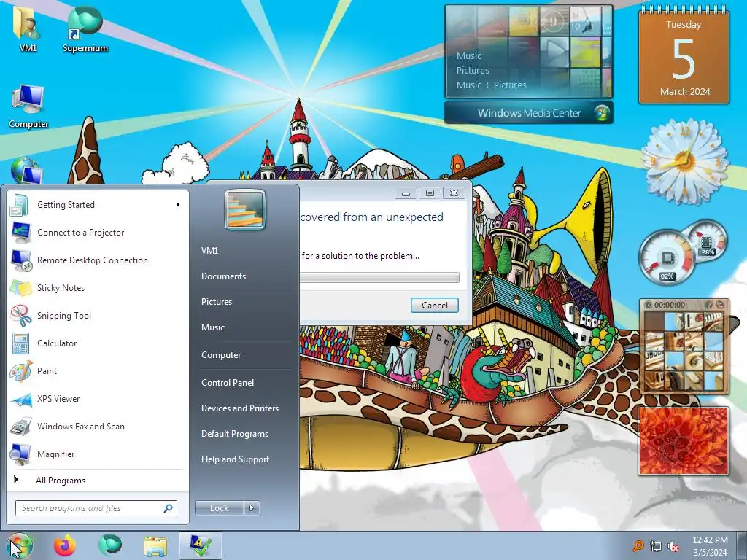
Task: Open Documents from the Start menu
Action: pyautogui.click(x=223, y=276)
